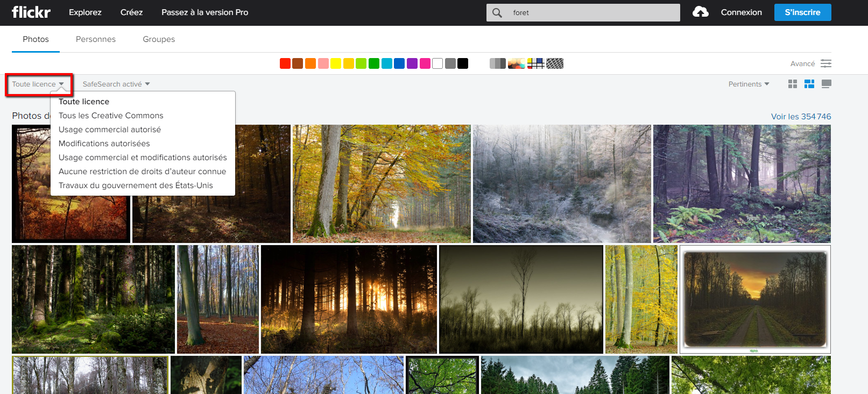The width and height of the screenshot is (868, 394).
Task: Click the S'inscrire sign-up button
Action: [802, 12]
